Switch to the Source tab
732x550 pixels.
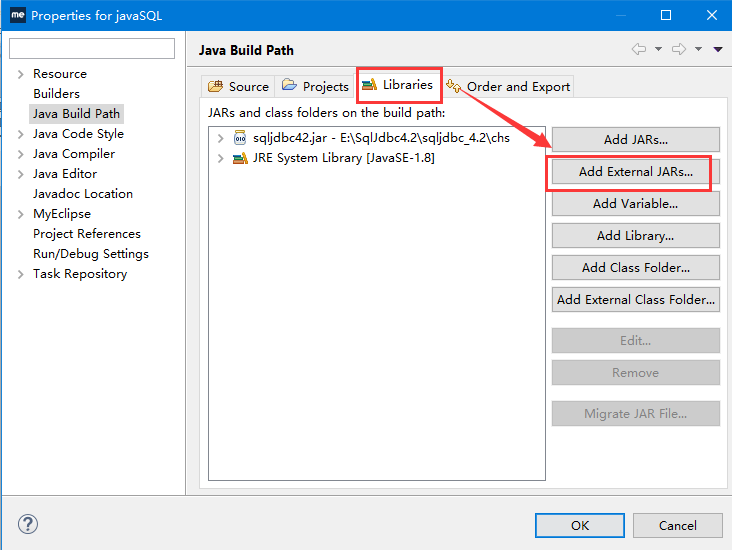click(x=238, y=86)
